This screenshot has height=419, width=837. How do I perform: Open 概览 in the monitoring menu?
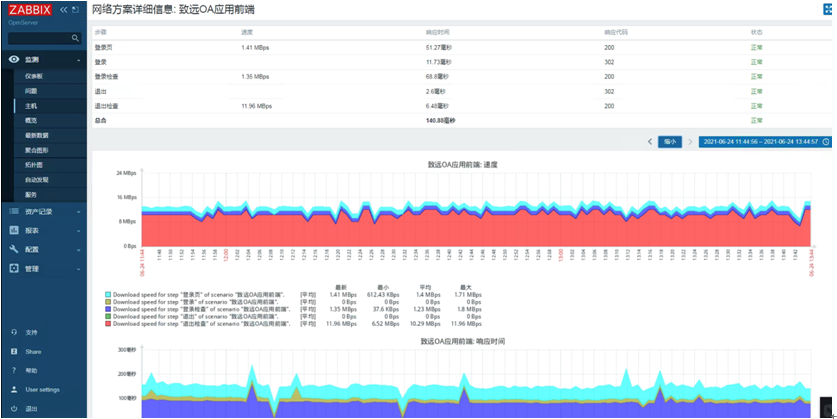(x=31, y=121)
